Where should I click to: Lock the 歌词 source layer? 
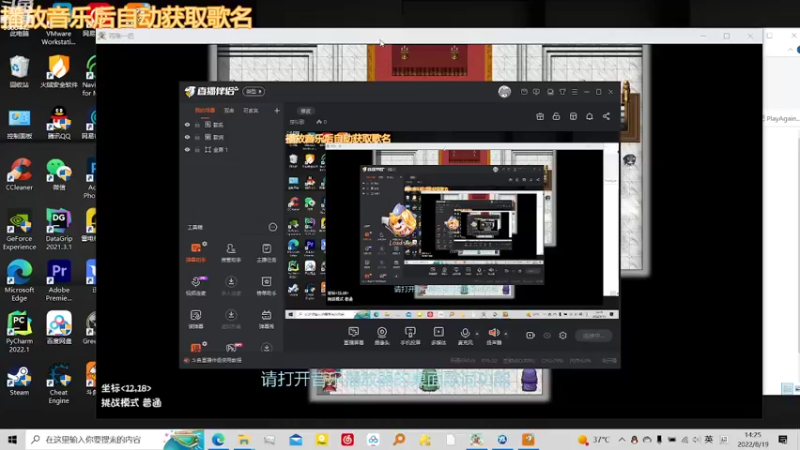[197, 137]
